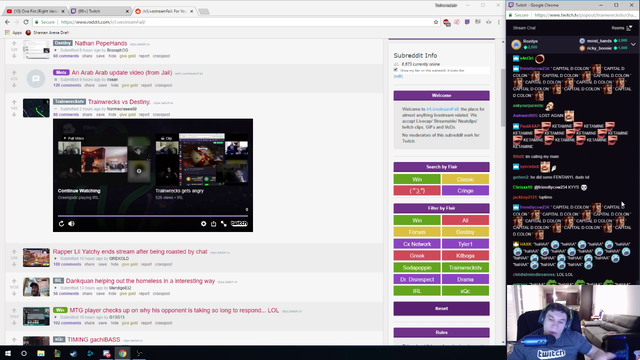Open the clip player settings gear
This screenshot has height=360, width=640.
point(203,224)
